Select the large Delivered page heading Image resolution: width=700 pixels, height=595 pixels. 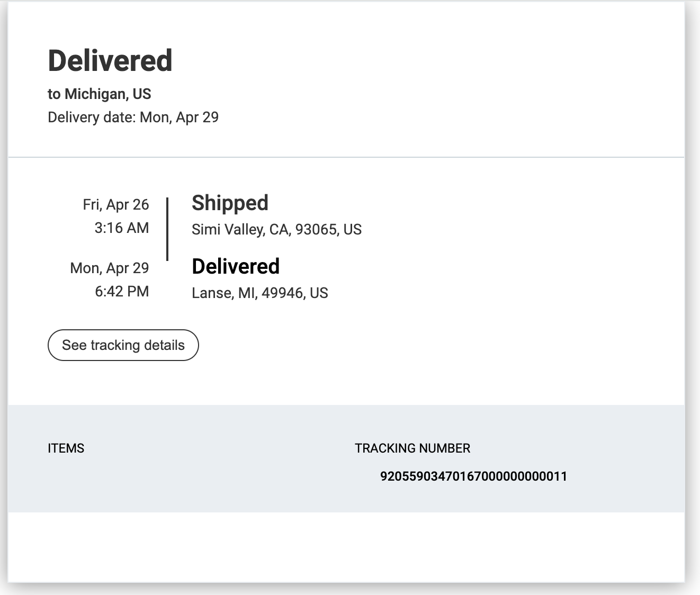click(x=110, y=60)
